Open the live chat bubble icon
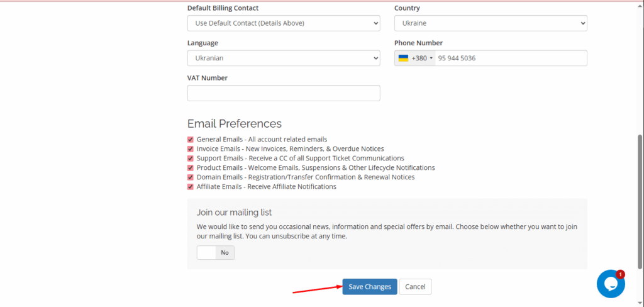The width and height of the screenshot is (644, 307). [x=610, y=284]
